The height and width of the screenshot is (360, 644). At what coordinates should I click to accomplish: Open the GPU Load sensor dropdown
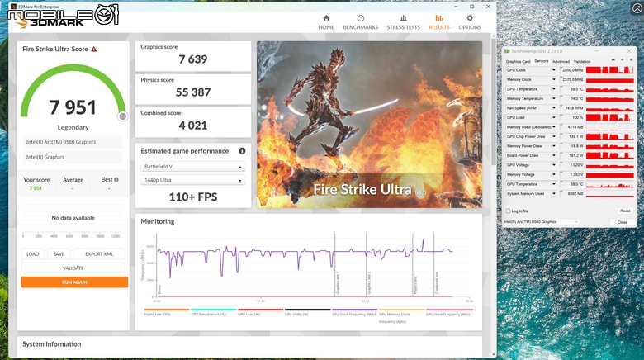tap(554, 117)
